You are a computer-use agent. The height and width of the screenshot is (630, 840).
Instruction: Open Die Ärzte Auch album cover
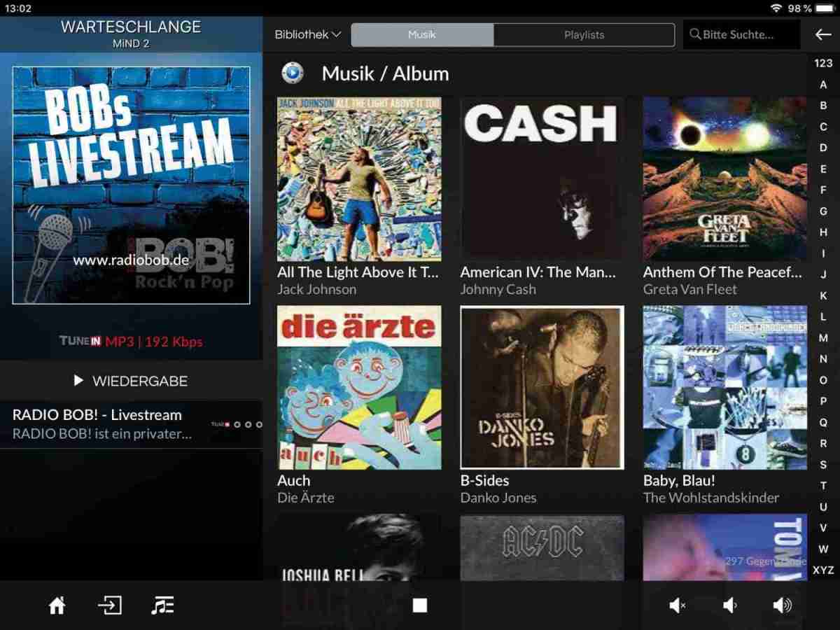359,387
